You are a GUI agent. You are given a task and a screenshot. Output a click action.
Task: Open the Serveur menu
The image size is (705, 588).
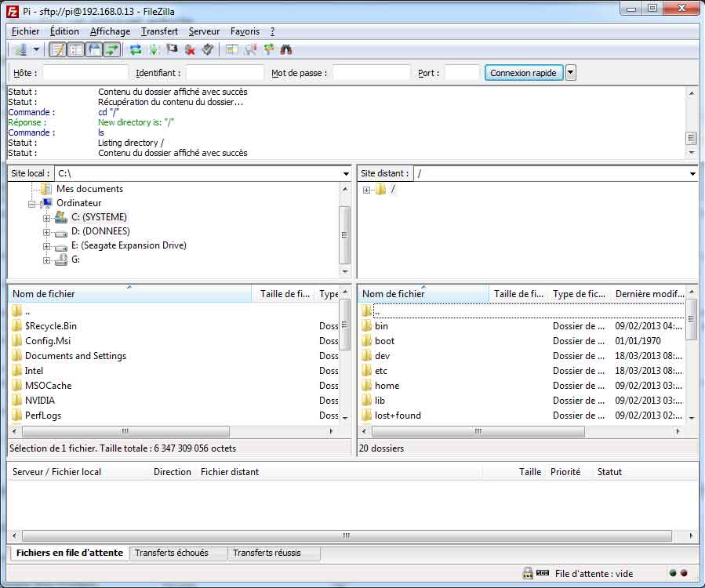(x=204, y=31)
